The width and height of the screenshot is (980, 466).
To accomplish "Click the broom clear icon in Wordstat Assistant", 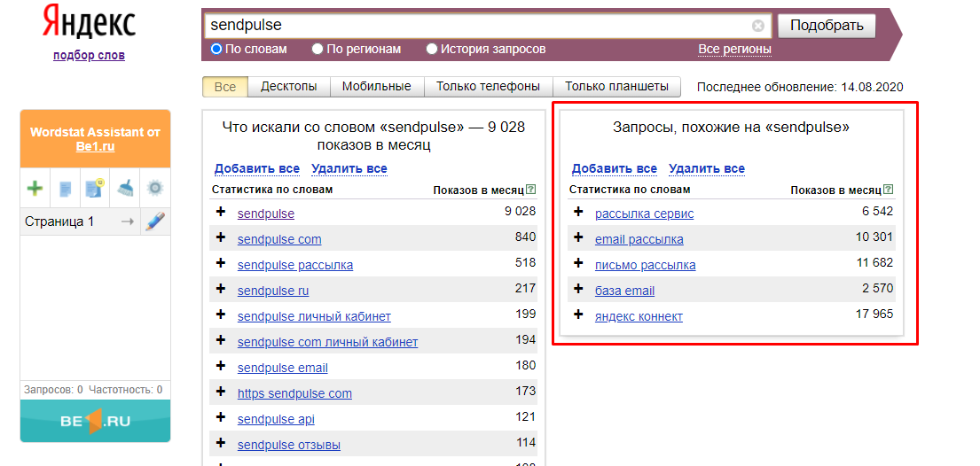I will pyautogui.click(x=125, y=188).
